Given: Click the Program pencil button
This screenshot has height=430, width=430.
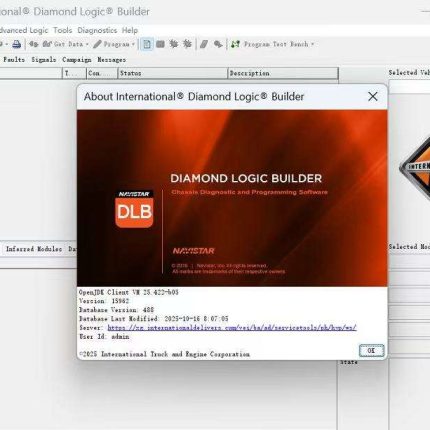Looking at the screenshot, I should pos(111,44).
